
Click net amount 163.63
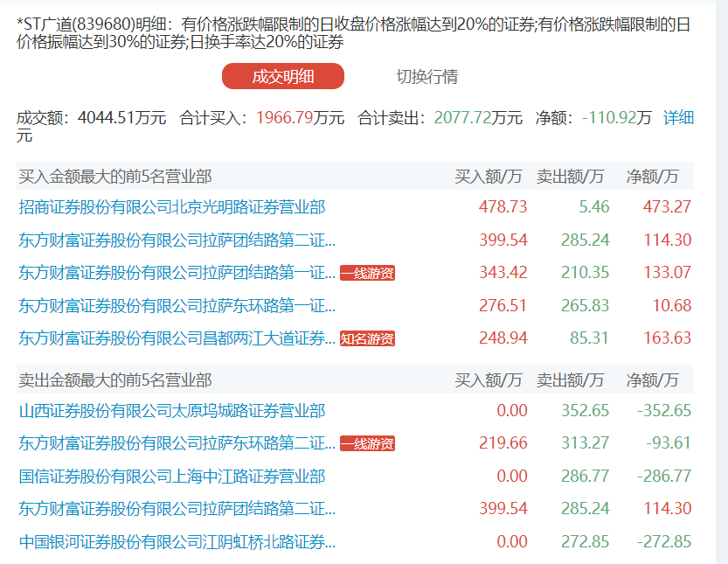pos(667,338)
